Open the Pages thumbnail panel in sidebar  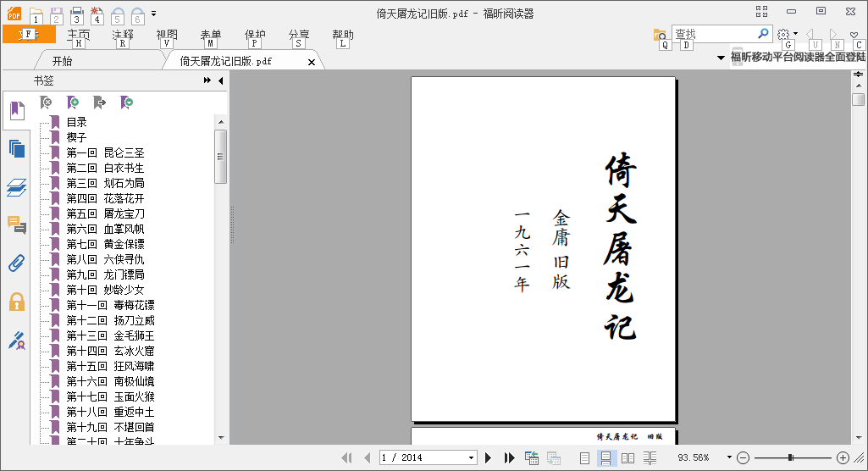(x=17, y=149)
